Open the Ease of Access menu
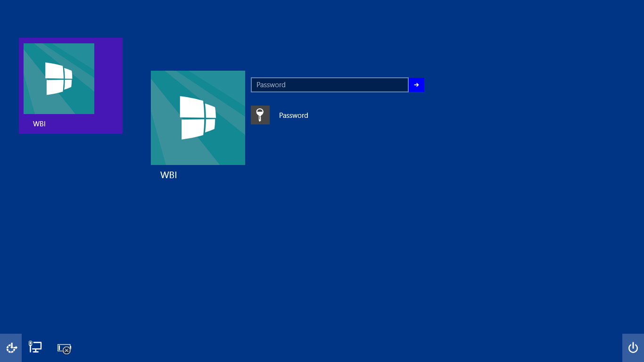 (11, 348)
